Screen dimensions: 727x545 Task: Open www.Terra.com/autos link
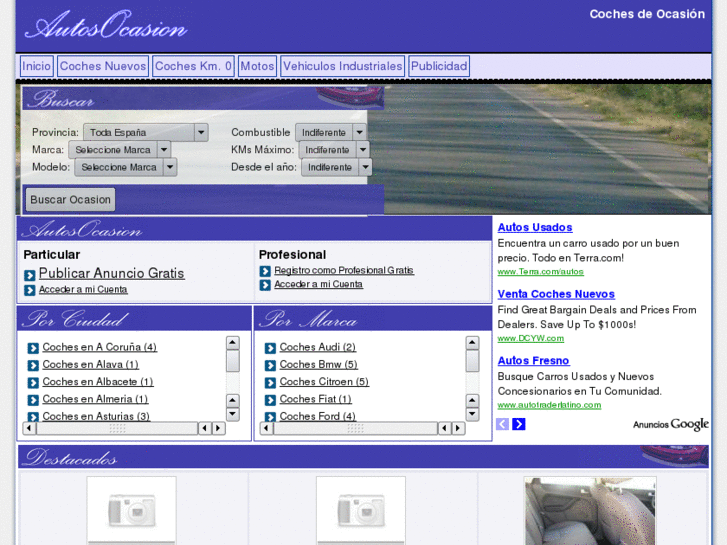click(x=541, y=272)
